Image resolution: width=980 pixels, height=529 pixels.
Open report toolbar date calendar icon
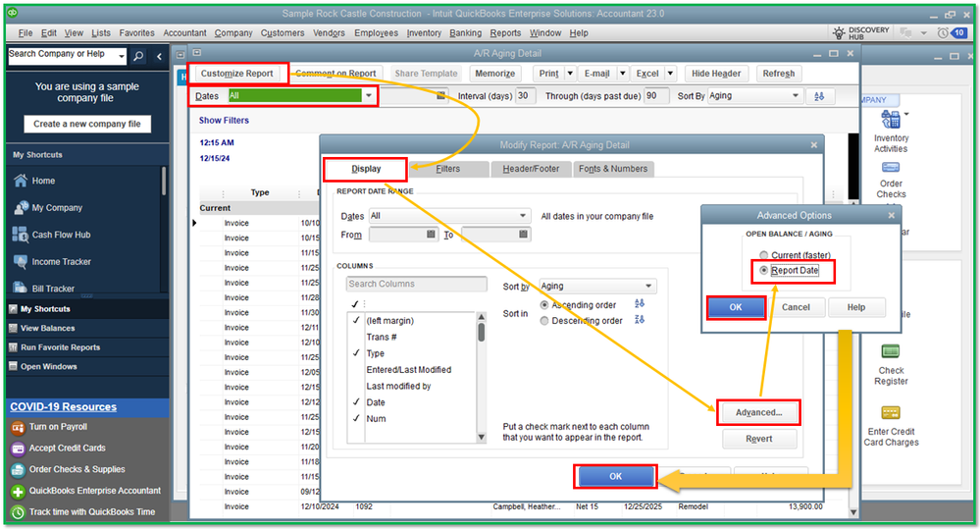coord(440,95)
